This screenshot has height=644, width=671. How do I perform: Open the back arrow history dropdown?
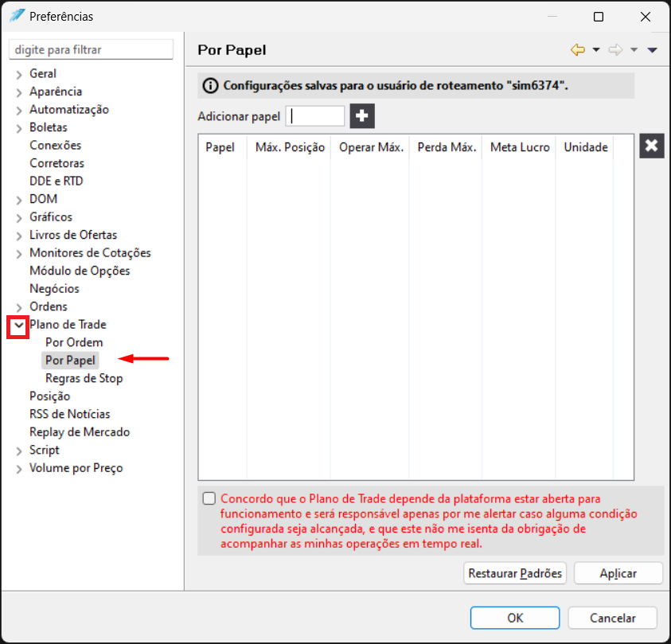tap(595, 50)
